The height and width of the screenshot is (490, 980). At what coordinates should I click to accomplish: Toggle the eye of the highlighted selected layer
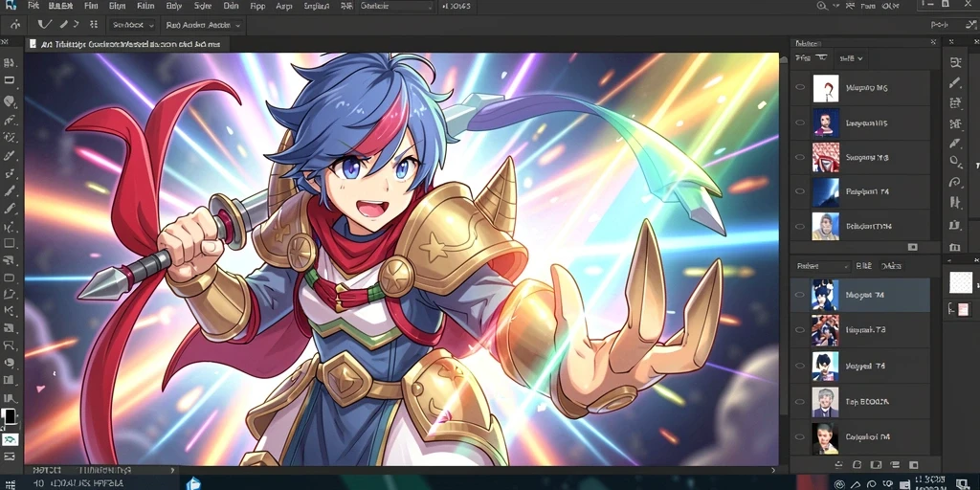click(x=800, y=295)
